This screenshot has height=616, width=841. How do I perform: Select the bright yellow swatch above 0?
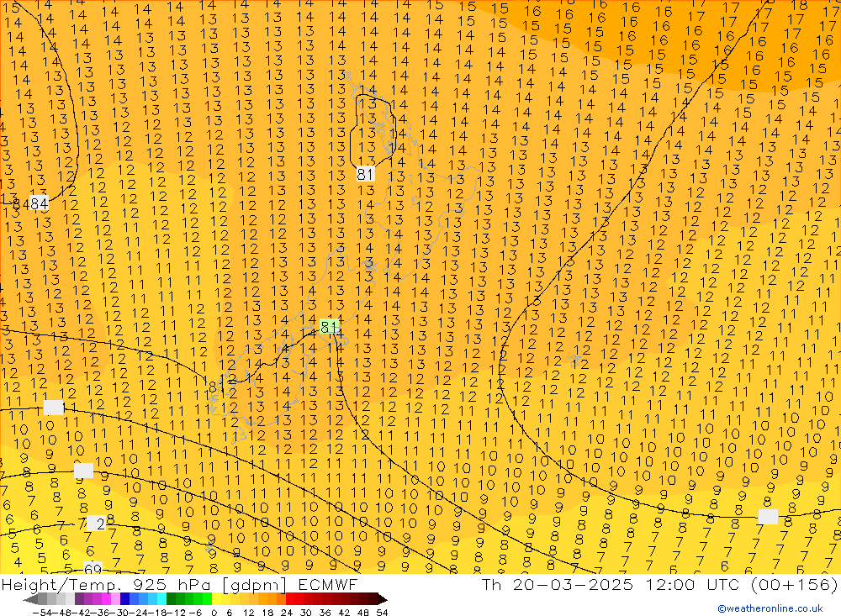click(217, 599)
